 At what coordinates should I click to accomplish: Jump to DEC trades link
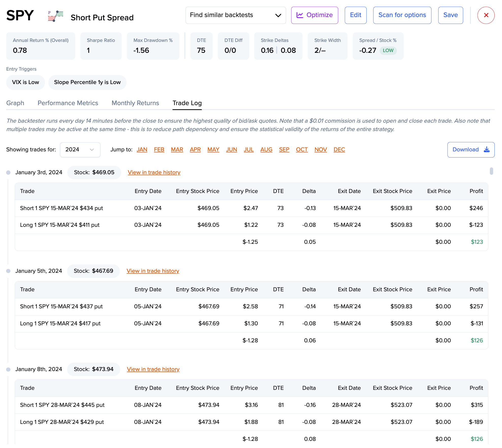tap(339, 150)
